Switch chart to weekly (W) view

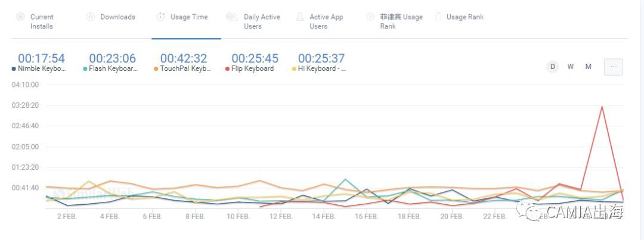(x=571, y=67)
